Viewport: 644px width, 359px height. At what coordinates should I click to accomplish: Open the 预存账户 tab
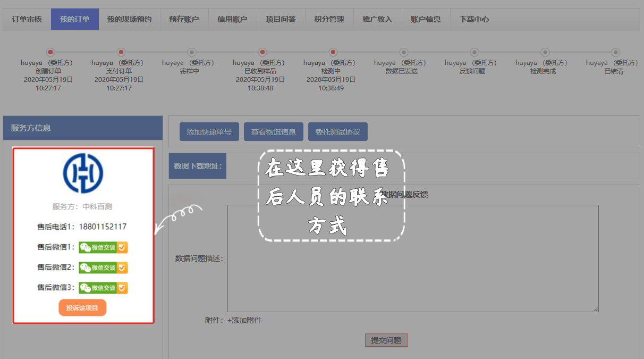pos(184,19)
